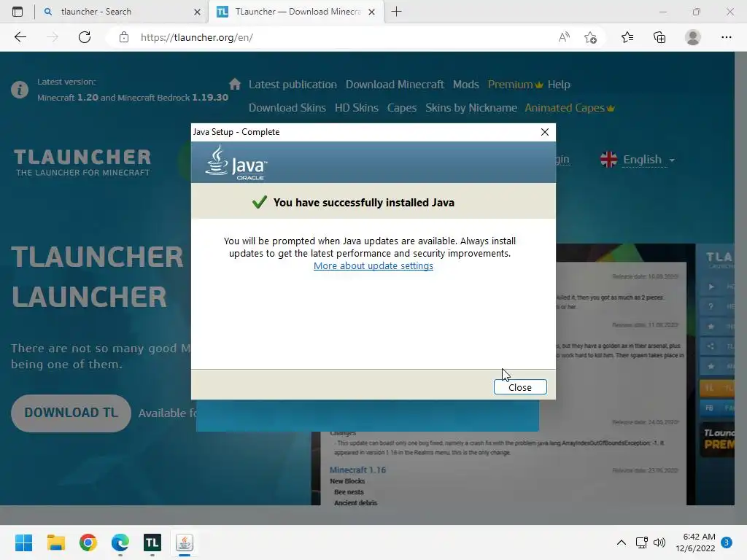
Task: Close the tlauncher - Search tab
Action: coord(197,12)
